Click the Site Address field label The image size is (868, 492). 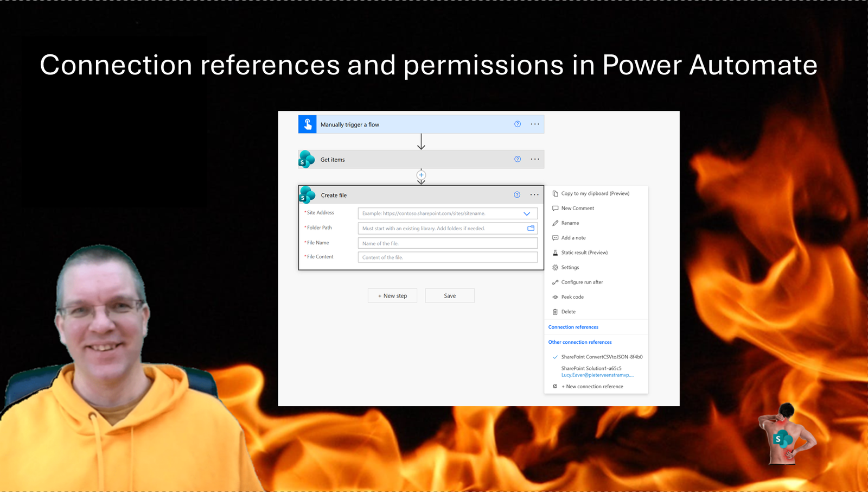[320, 213]
